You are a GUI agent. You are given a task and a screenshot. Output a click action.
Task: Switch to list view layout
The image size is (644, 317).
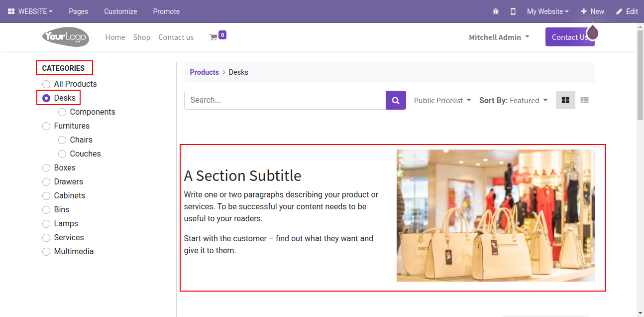tap(585, 100)
